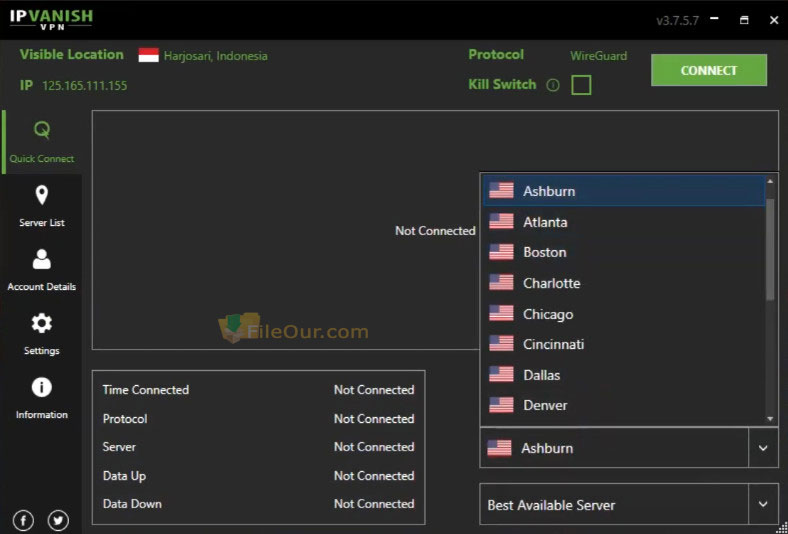Viewport: 788px width, 534px height.
Task: Click the Not Connected status in main panel
Action: [435, 231]
